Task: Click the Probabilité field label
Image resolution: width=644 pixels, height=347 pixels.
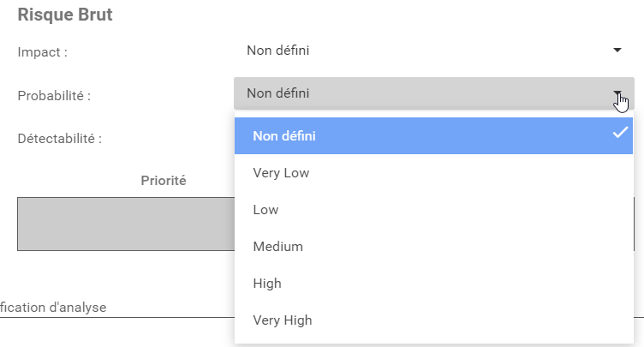Action: (55, 95)
